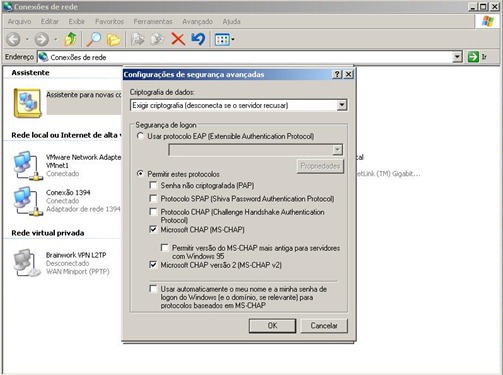
Task: Open the Avançado menu
Action: click(x=197, y=22)
